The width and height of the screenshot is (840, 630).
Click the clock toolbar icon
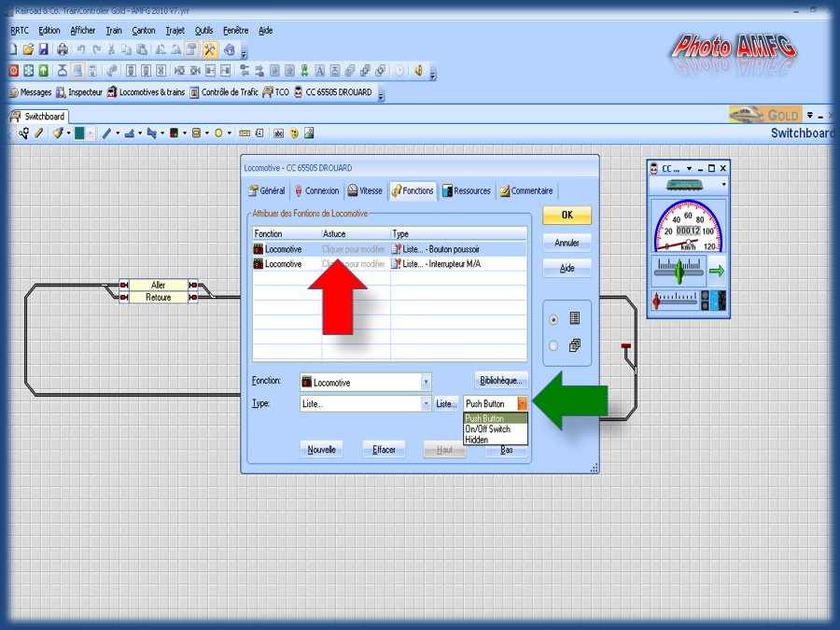399,70
